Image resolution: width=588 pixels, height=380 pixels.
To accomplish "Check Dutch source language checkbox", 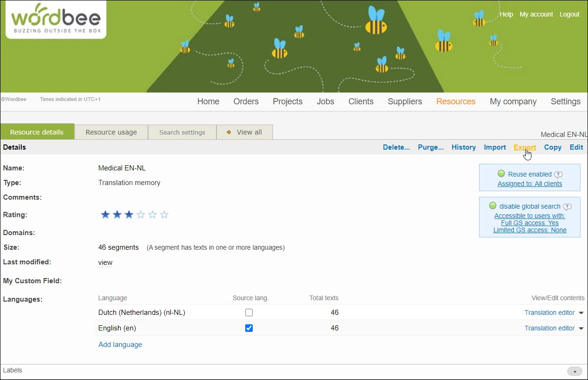I will tap(249, 312).
